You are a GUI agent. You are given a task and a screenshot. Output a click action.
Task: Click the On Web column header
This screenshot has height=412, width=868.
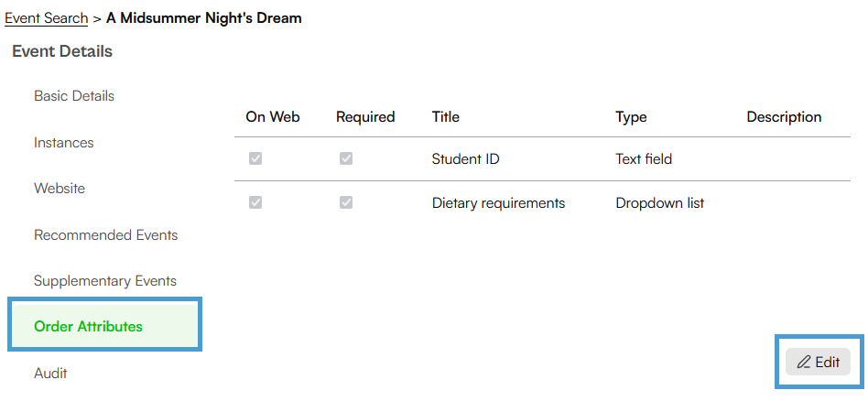pyautogui.click(x=273, y=117)
